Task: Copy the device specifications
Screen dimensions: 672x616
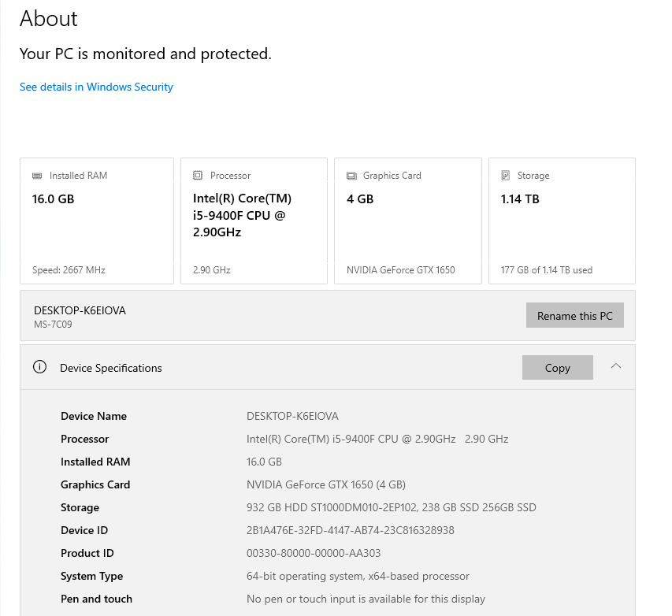Action: point(557,368)
